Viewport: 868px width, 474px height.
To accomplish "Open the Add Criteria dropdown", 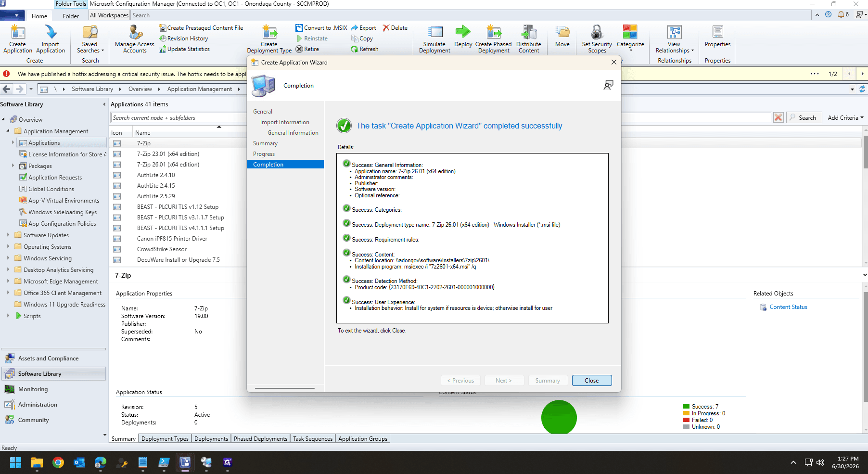I will pos(845,118).
